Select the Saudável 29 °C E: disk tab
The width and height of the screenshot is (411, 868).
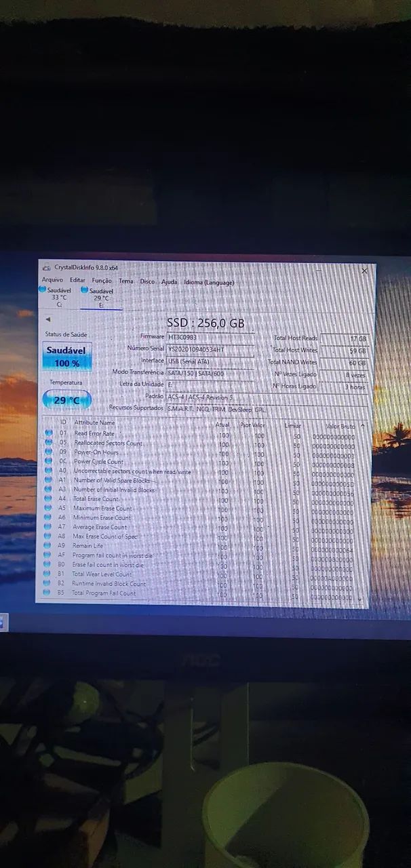pyautogui.click(x=100, y=297)
